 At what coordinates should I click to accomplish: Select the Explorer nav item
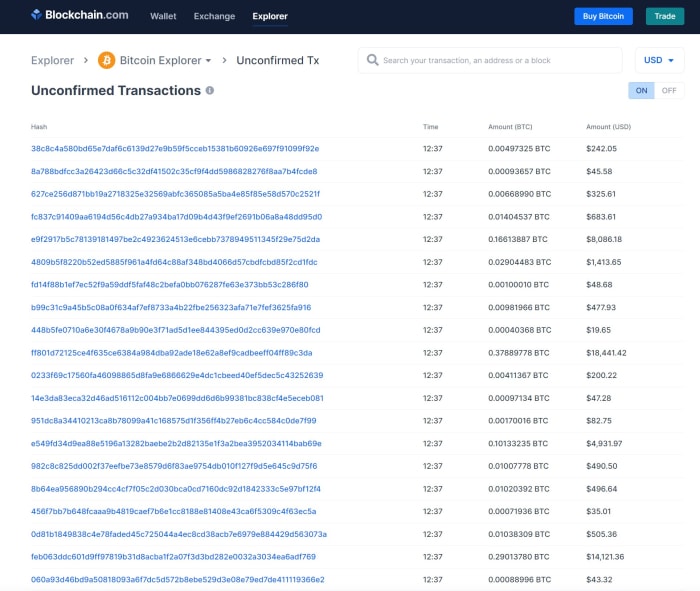270,16
